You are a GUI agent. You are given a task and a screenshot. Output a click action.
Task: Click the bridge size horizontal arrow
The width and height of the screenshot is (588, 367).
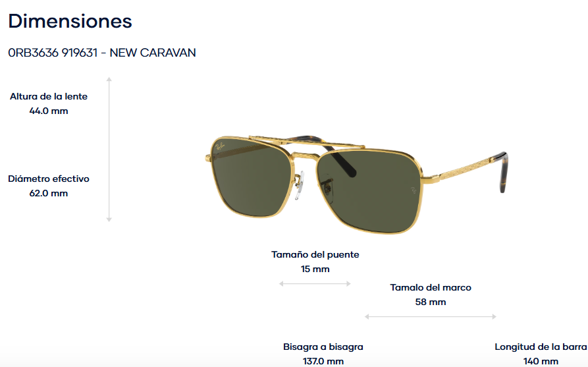point(315,284)
